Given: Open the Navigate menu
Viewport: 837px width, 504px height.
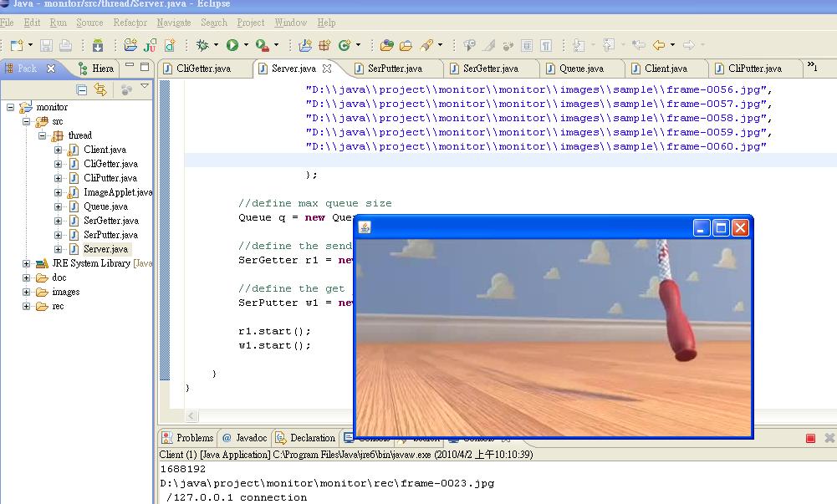Looking at the screenshot, I should [x=173, y=23].
